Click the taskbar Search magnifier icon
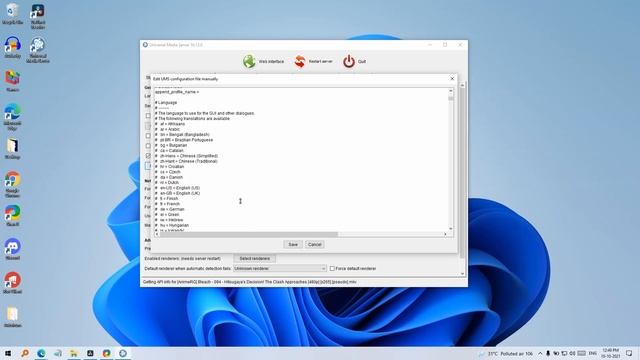Image resolution: width=640 pixels, height=360 pixels. point(24,353)
